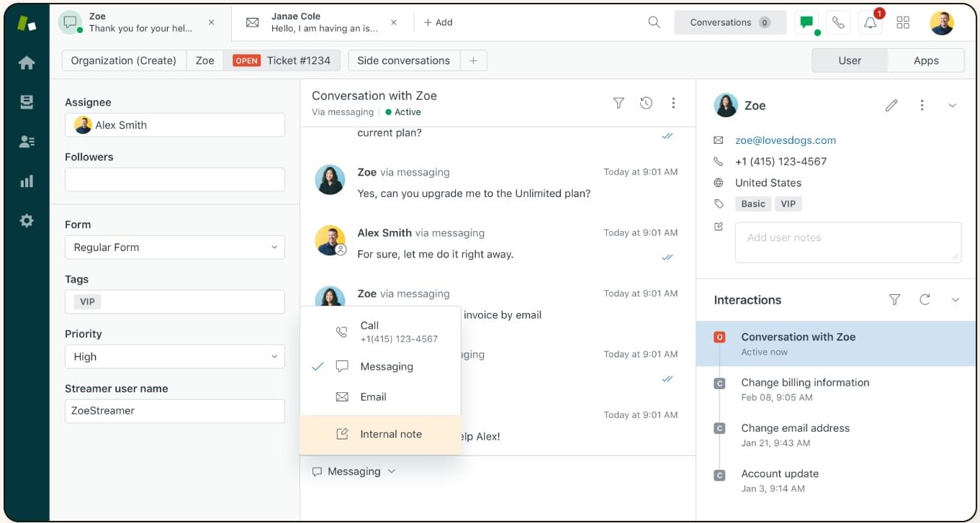Click the Basic user tag
Image resolution: width=980 pixels, height=523 pixels.
click(x=753, y=204)
